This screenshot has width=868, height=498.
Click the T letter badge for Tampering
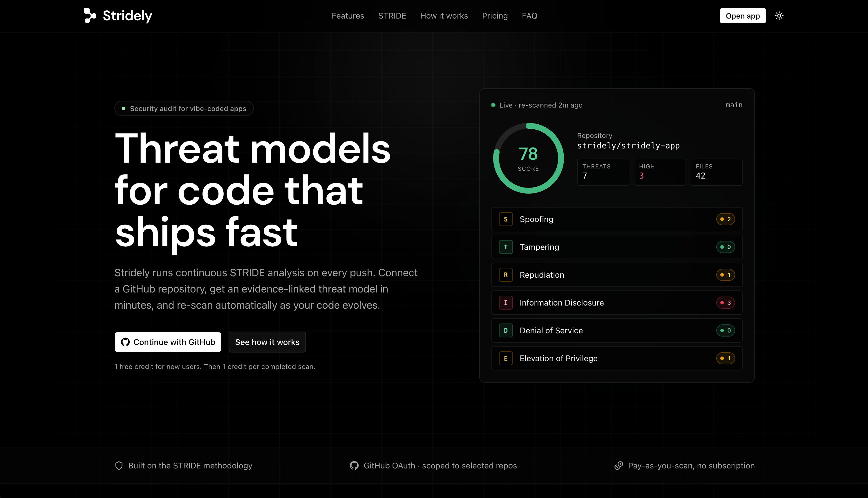point(506,247)
